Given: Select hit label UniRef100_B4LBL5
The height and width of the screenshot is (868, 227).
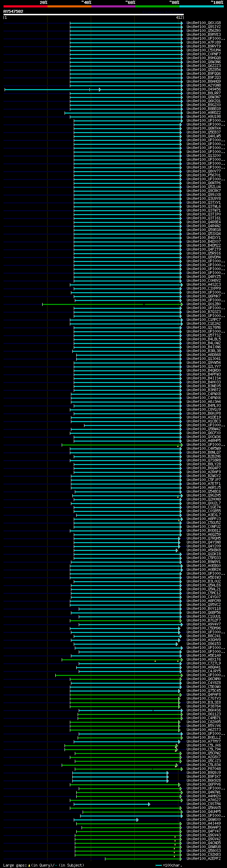Looking at the screenshot, I should (x=204, y=339).
